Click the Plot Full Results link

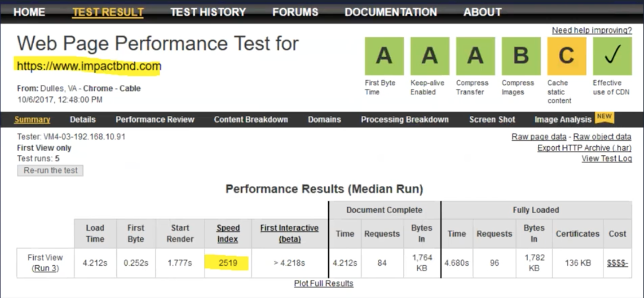tap(324, 283)
